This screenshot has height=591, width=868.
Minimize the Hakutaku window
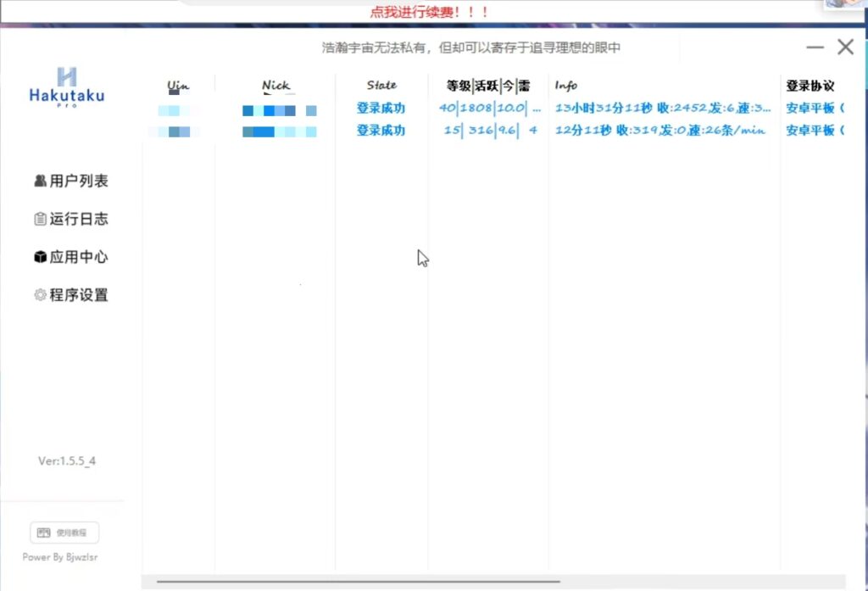[x=815, y=47]
